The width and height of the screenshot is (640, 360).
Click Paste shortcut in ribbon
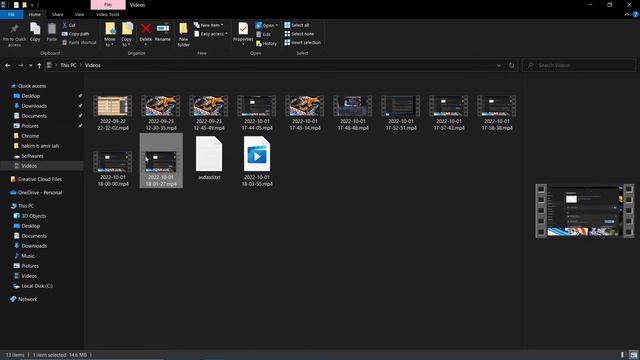[79, 42]
